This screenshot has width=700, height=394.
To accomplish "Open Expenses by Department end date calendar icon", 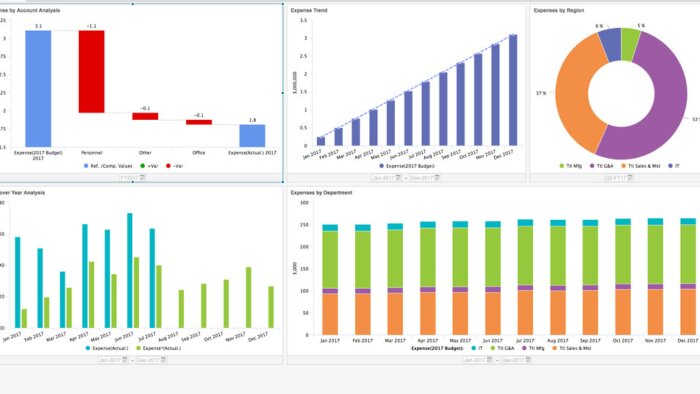I will (528, 360).
